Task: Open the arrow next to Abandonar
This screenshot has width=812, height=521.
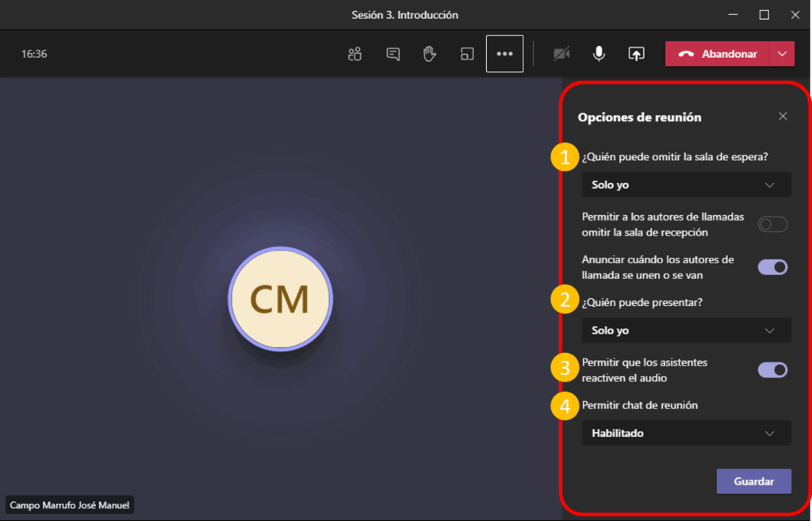Action: tap(783, 54)
